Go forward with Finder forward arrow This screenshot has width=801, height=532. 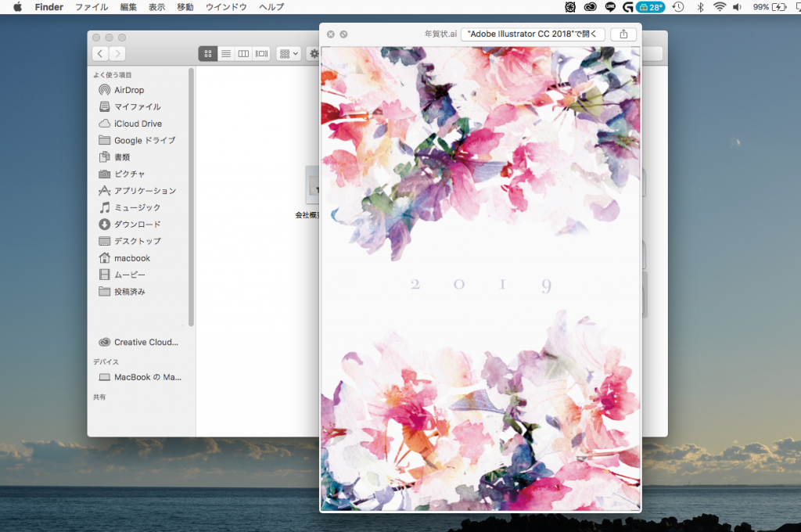[x=117, y=53]
